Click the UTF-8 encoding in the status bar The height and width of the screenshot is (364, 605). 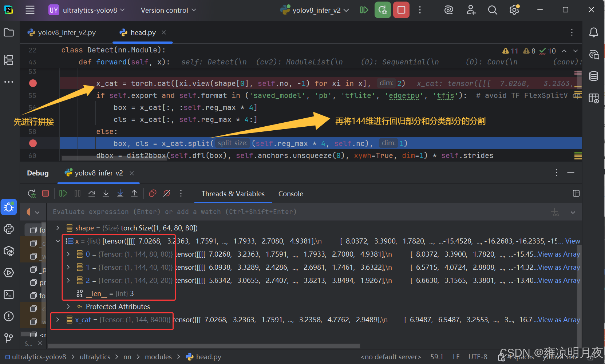(478, 357)
